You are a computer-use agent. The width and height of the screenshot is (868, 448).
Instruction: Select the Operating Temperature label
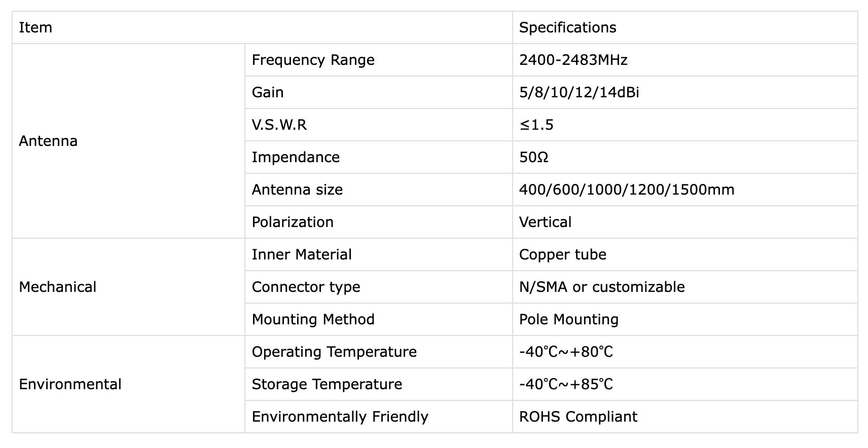pyautogui.click(x=334, y=352)
